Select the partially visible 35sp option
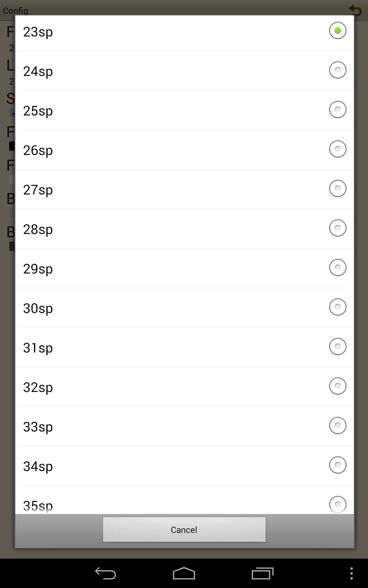Image resolution: width=368 pixels, height=588 pixels. pyautogui.click(x=185, y=500)
